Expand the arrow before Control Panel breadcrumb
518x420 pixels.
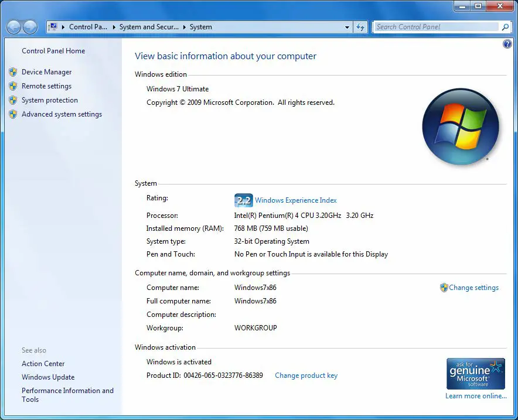[63, 27]
